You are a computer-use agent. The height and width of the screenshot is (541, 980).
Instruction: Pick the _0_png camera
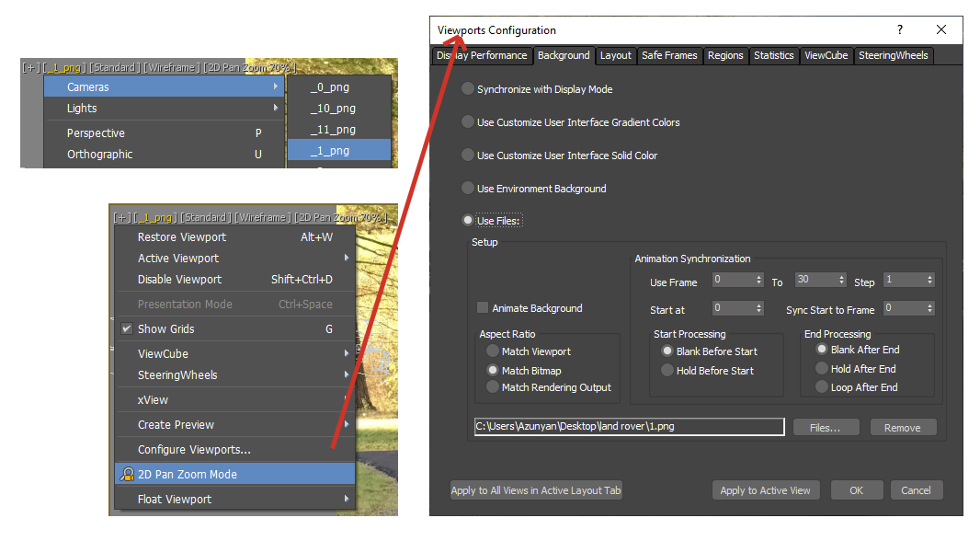click(339, 86)
